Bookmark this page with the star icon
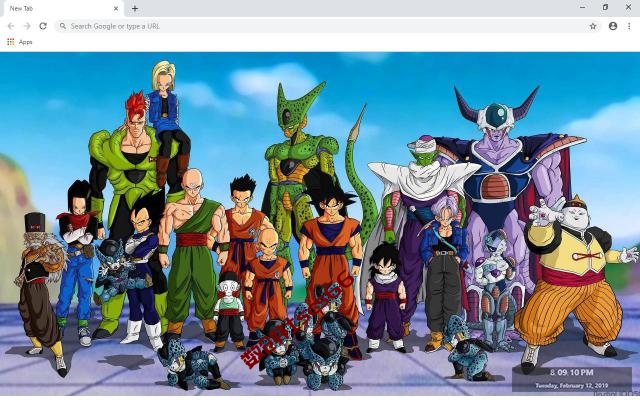 (593, 26)
